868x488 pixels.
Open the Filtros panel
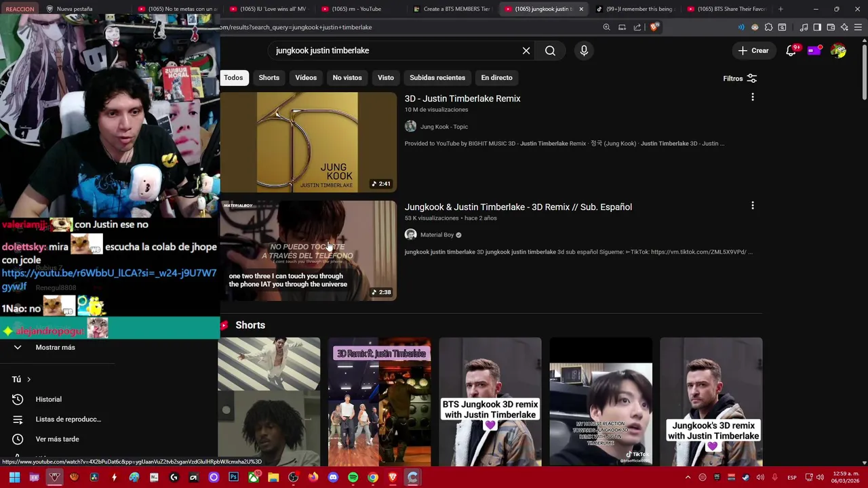740,79
